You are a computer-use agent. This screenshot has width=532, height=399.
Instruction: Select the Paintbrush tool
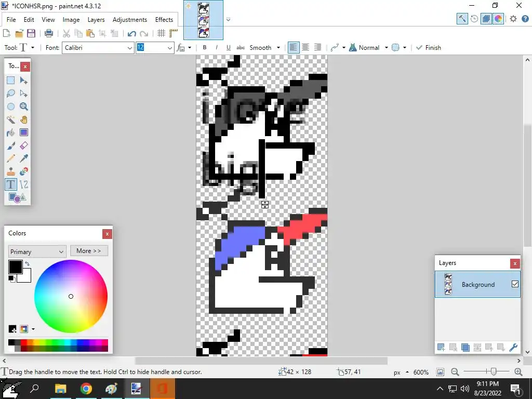click(11, 145)
